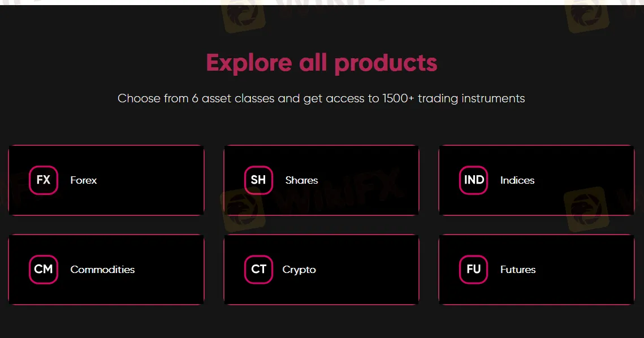Image resolution: width=644 pixels, height=338 pixels.
Task: Click the CM Commodities icon badge
Action: tap(44, 270)
